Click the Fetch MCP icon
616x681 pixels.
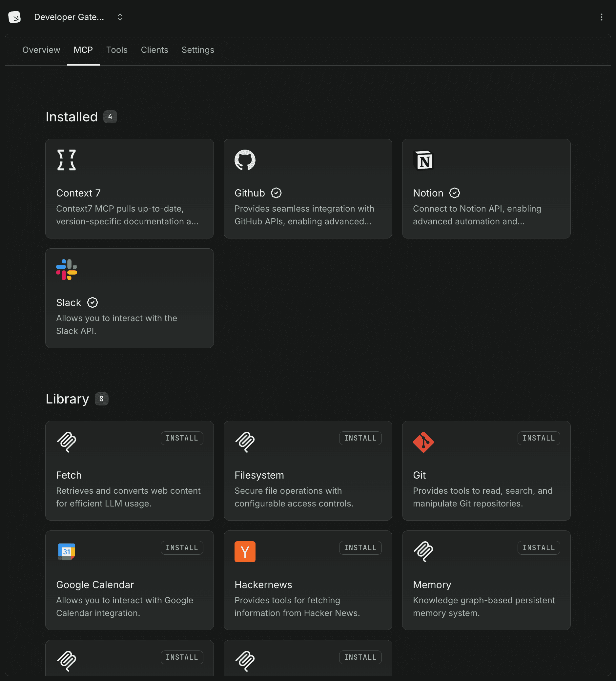(67, 443)
